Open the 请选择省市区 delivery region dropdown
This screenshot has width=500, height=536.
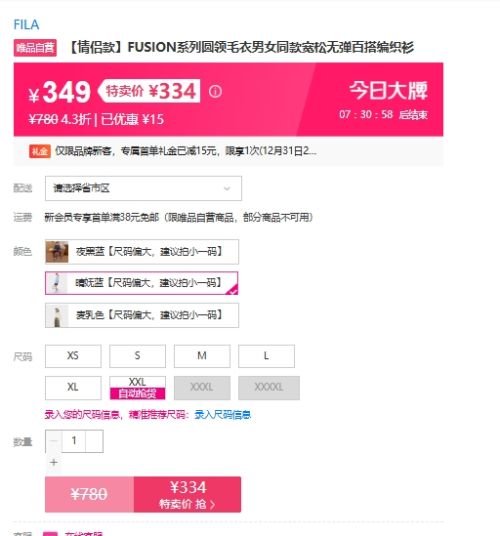coord(143,188)
